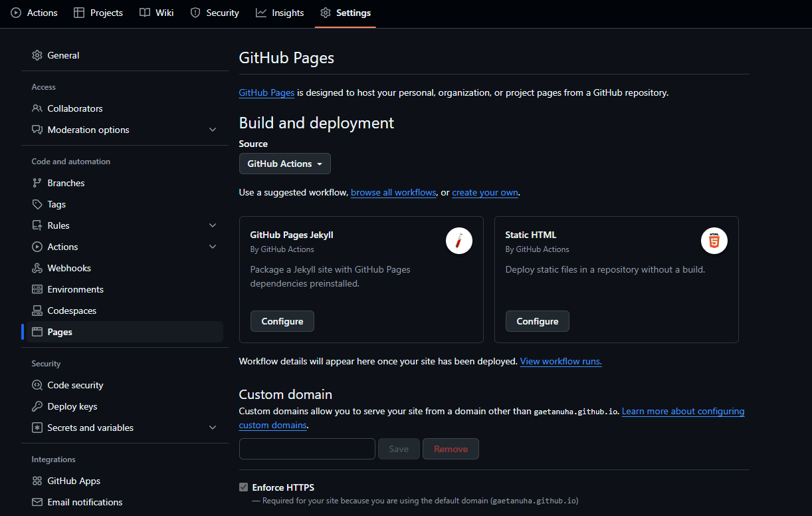
Task: Click the Environments server icon
Action: [x=37, y=289]
